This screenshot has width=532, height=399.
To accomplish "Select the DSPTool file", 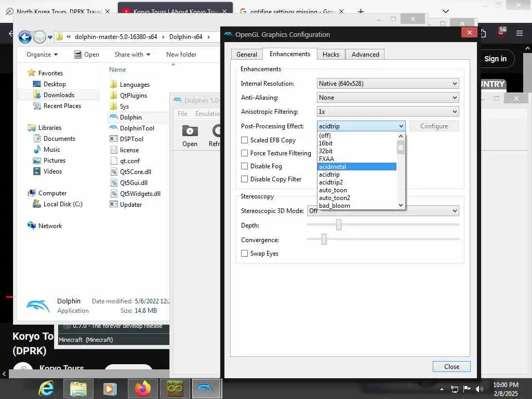I will pyautogui.click(x=131, y=139).
